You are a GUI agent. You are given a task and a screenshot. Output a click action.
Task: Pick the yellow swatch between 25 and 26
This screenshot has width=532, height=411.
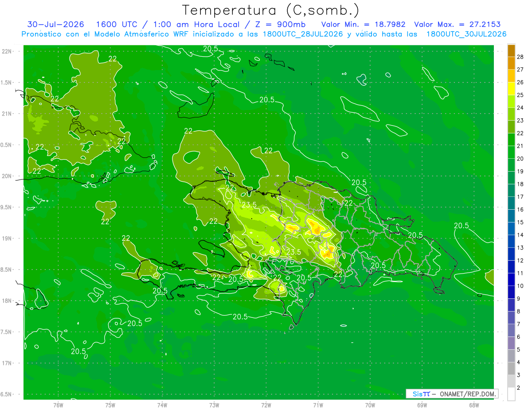pos(511,88)
